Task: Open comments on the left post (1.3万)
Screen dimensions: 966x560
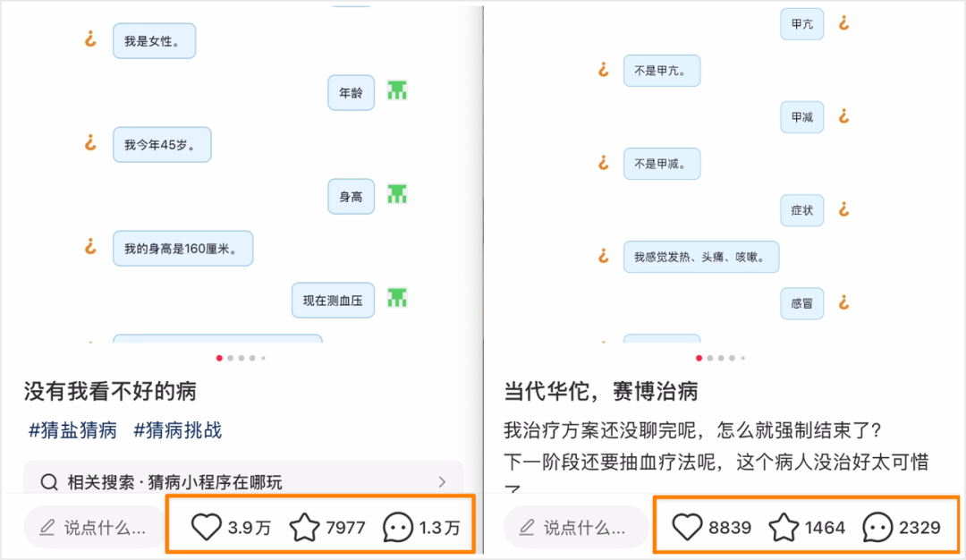Action: [397, 527]
